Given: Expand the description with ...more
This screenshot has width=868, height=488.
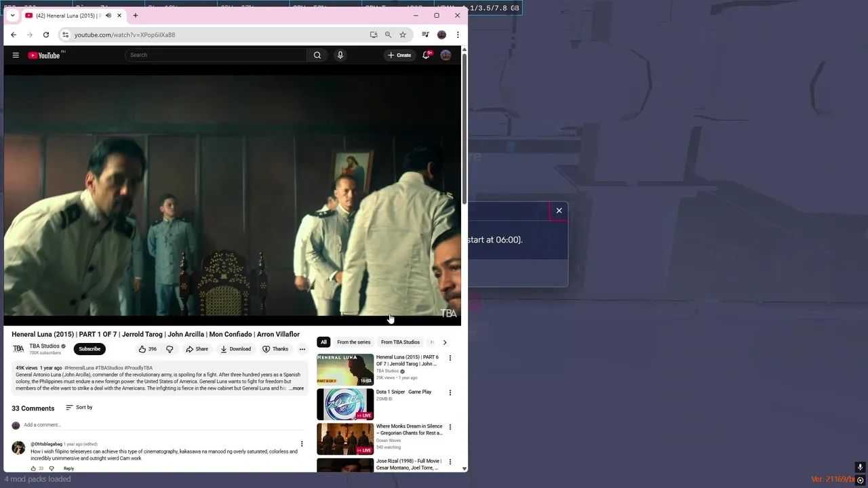Looking at the screenshot, I should click(x=296, y=388).
